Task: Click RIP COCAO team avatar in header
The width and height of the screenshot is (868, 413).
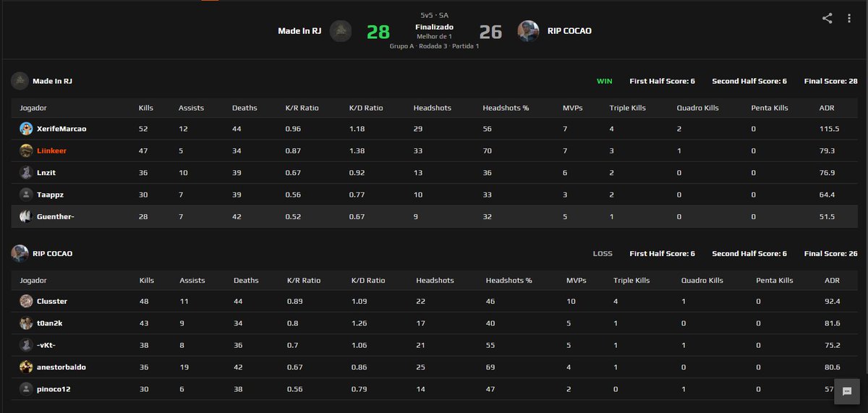Action: point(528,31)
